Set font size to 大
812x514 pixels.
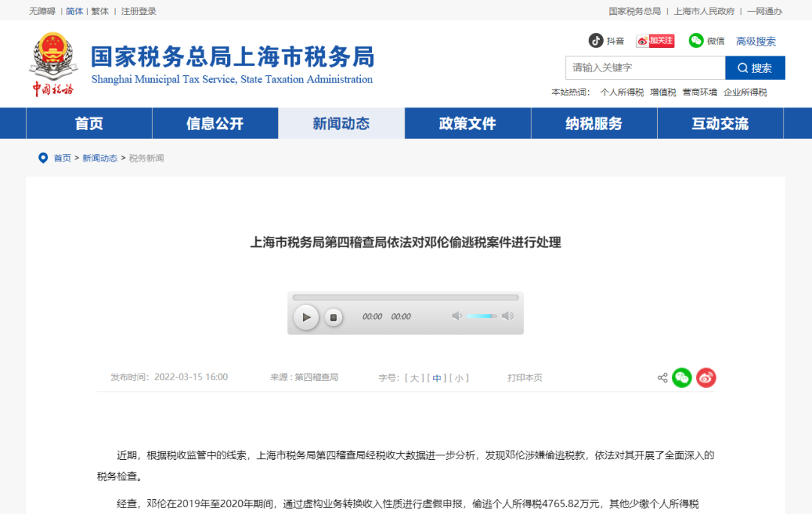click(414, 379)
